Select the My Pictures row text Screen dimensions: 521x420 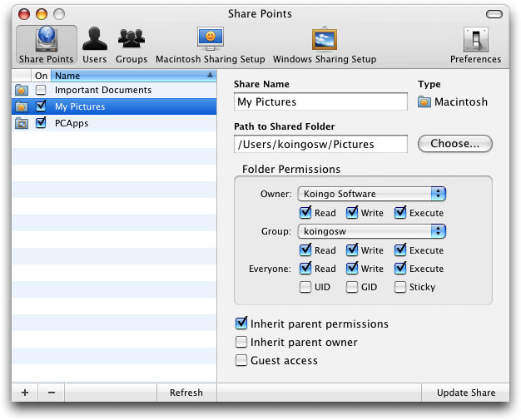80,106
